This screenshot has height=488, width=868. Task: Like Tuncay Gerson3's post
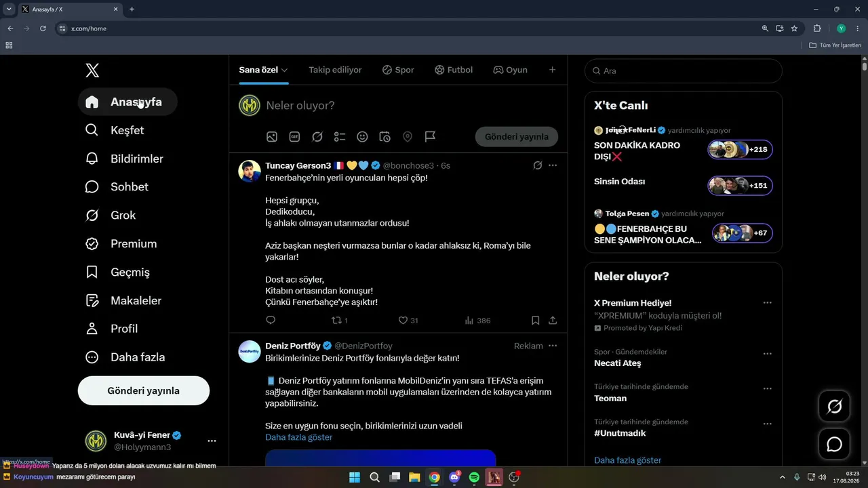[408, 321]
